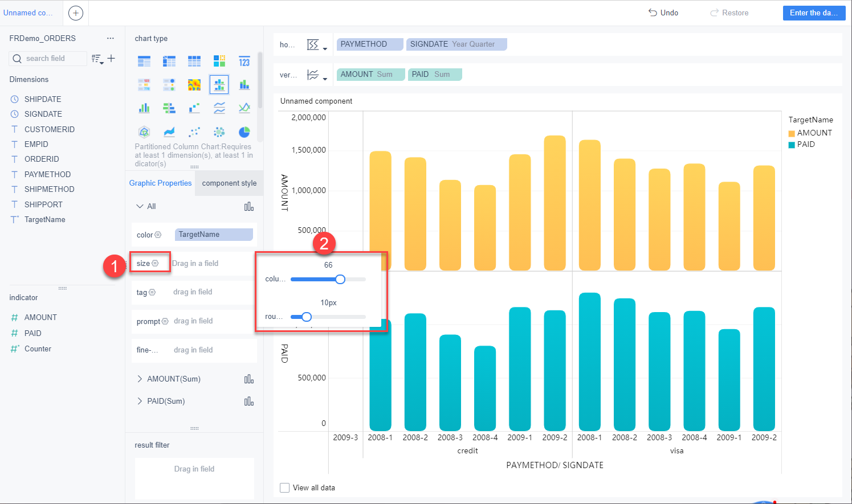Switch to the component style tab
This screenshot has width=852, height=504.
pos(229,183)
